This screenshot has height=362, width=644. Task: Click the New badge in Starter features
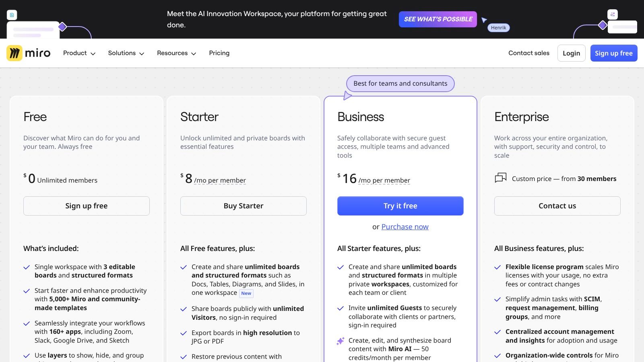(x=246, y=294)
